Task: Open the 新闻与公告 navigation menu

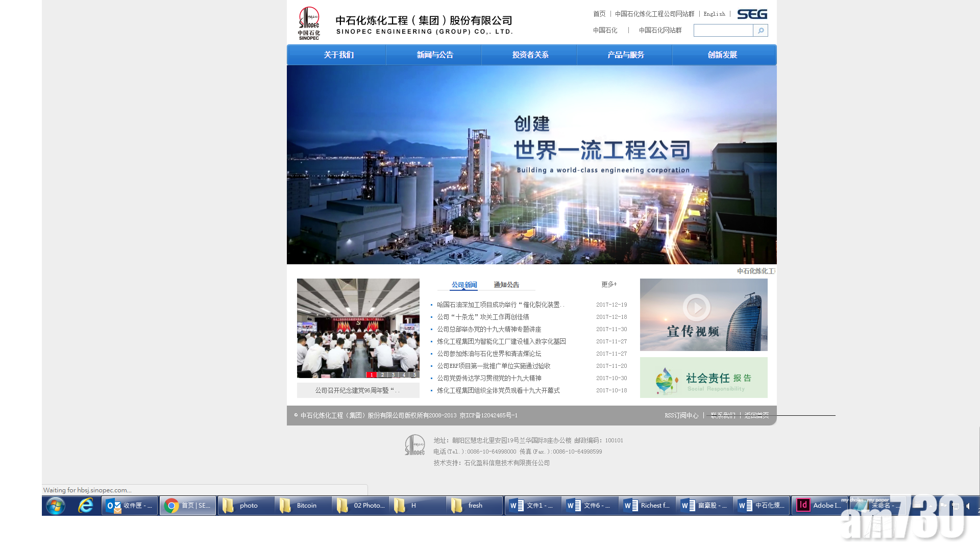Action: tap(433, 55)
